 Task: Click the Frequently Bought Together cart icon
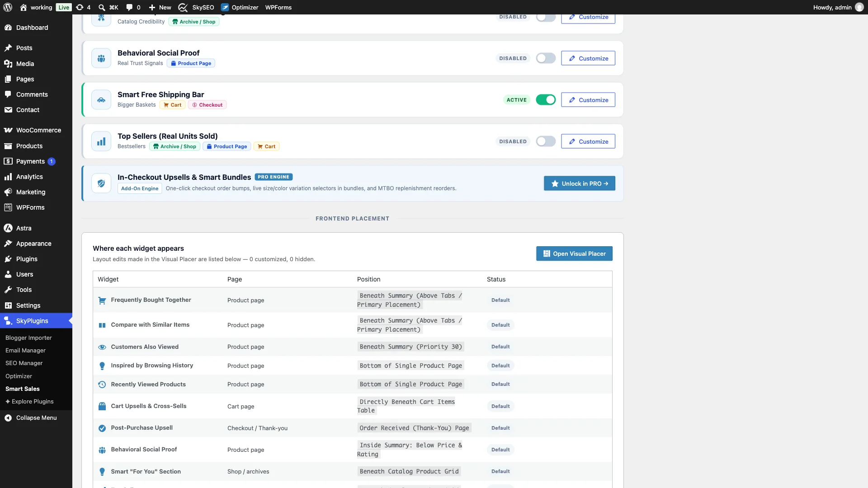point(102,300)
